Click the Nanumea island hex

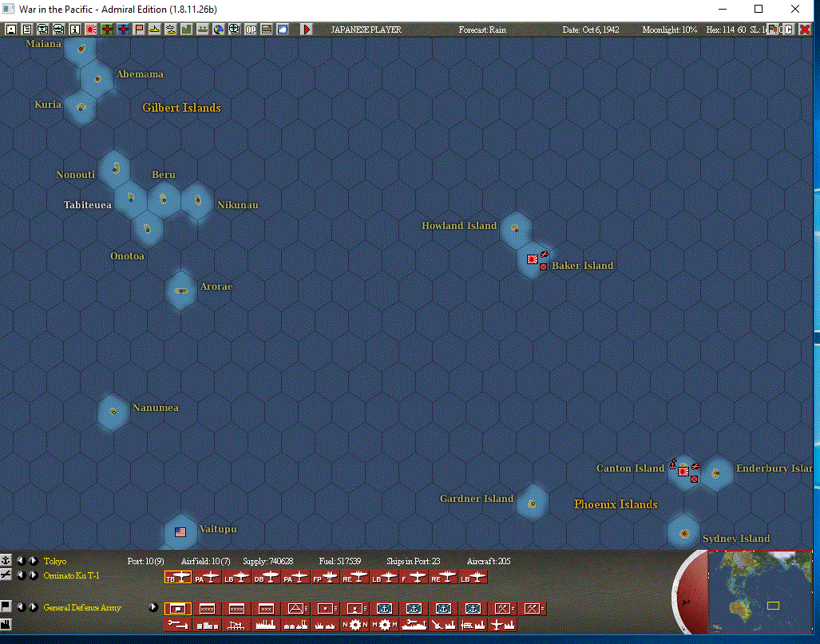pos(113,412)
